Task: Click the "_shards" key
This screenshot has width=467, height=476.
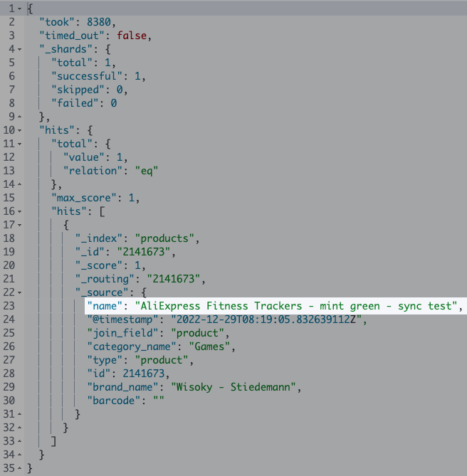Action: tap(66, 49)
